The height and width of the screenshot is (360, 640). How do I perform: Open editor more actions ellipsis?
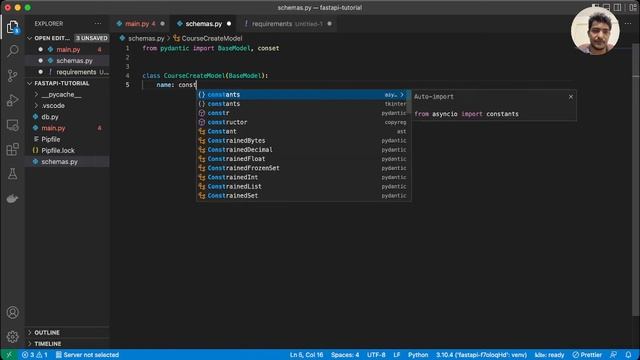(628, 24)
